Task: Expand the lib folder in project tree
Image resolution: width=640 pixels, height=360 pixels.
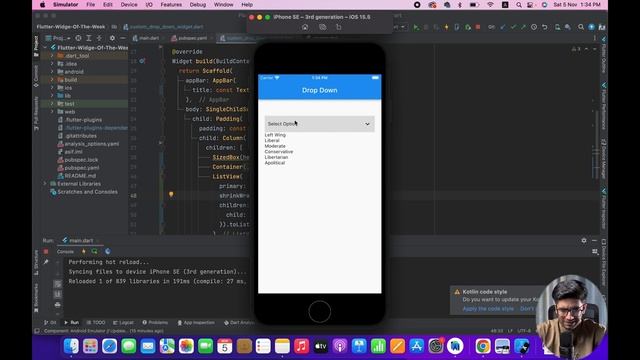Action: pyautogui.click(x=52, y=96)
